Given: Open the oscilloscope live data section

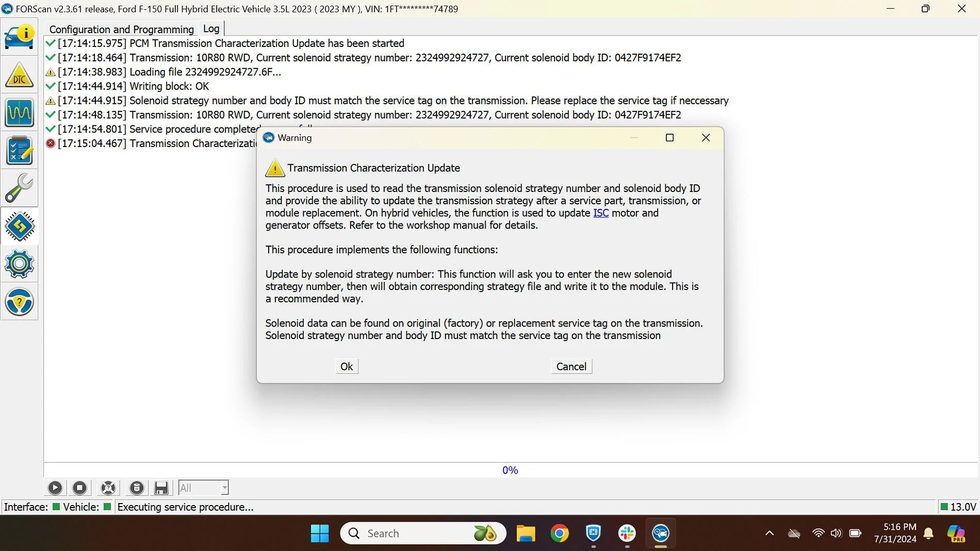Looking at the screenshot, I should (x=19, y=113).
